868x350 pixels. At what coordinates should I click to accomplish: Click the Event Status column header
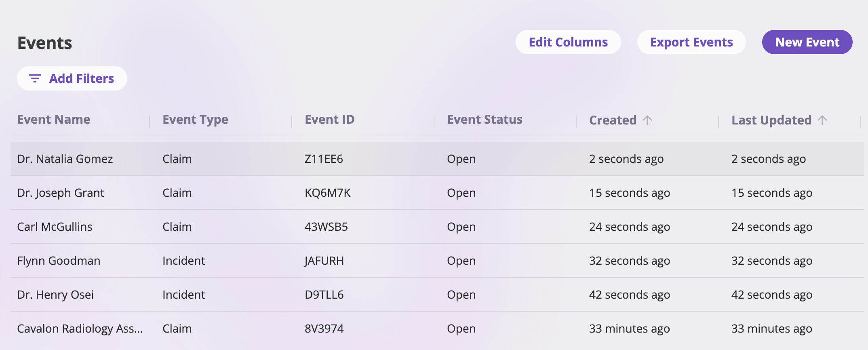coord(485,120)
